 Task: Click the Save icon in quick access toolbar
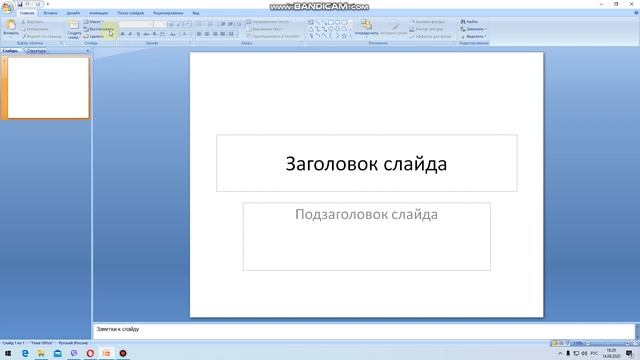tap(20, 4)
